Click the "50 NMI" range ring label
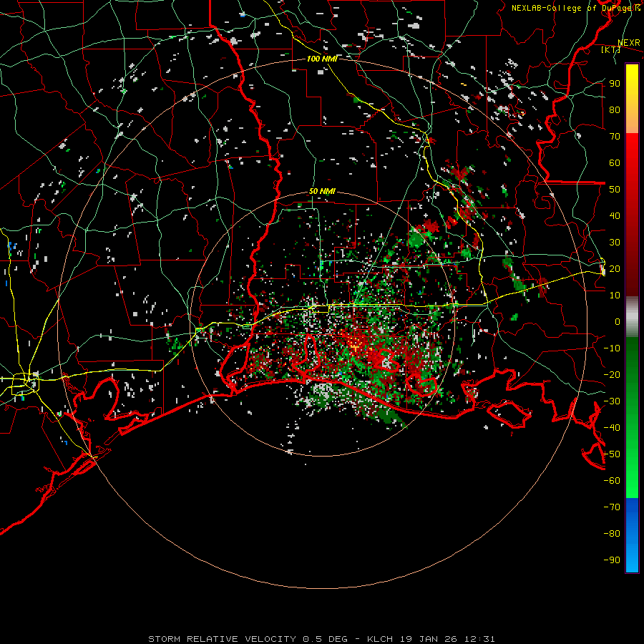This screenshot has height=644, width=644. click(x=322, y=191)
